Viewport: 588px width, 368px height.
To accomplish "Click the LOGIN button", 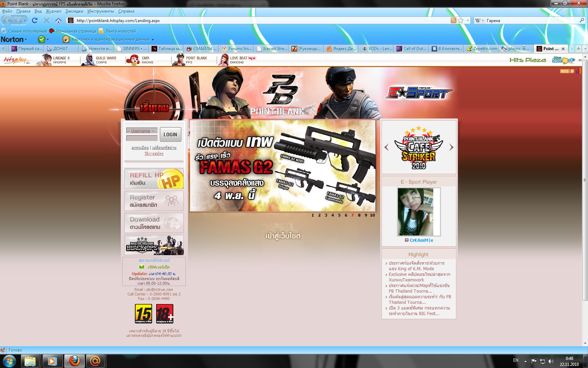I will click(x=170, y=135).
